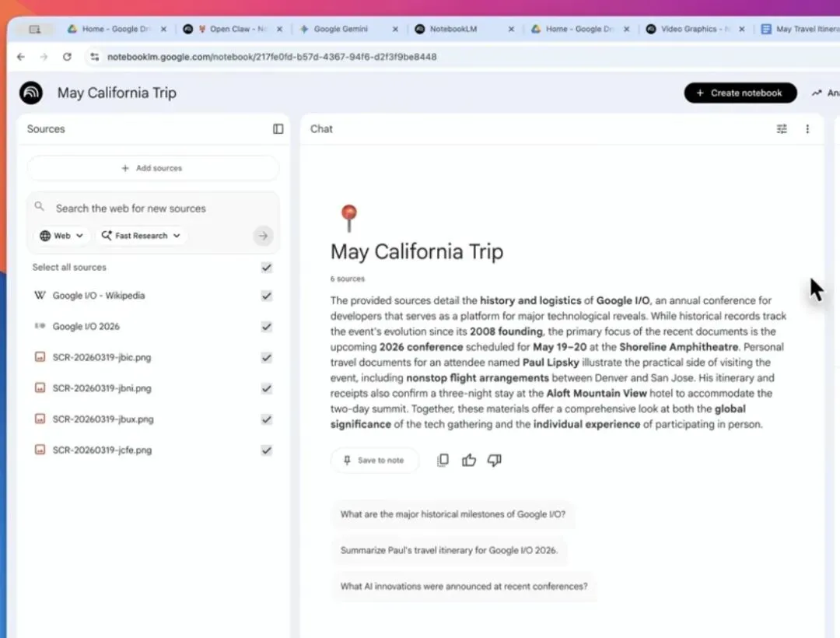Click the browser forward arrow
This screenshot has width=840, height=638.
44,57
